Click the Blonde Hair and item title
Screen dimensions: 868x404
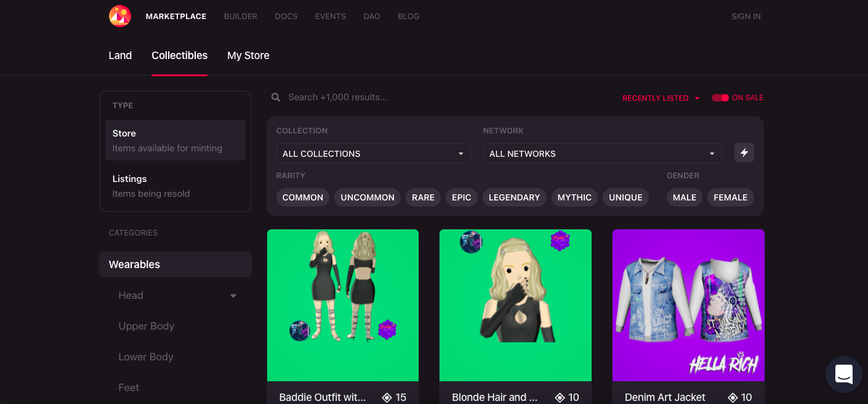(495, 398)
